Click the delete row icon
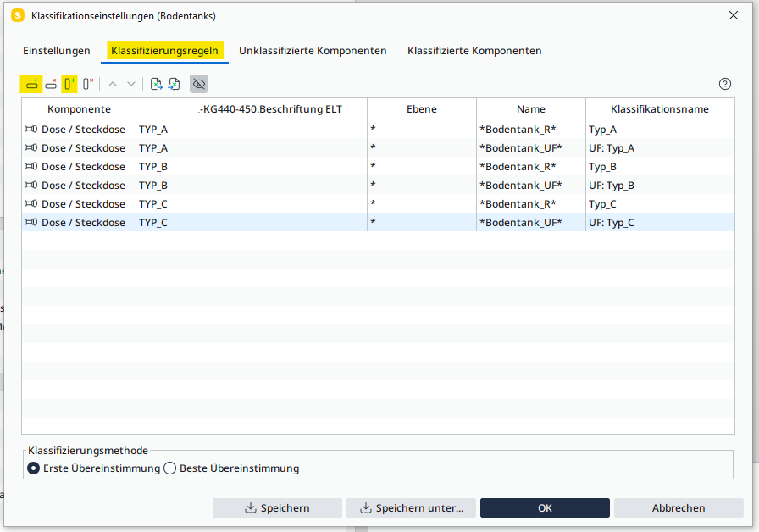The height and width of the screenshot is (532, 759). (51, 84)
